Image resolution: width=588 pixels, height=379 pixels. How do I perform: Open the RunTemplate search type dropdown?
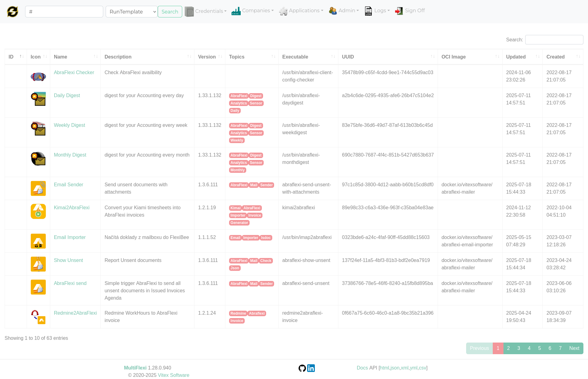pos(131,12)
